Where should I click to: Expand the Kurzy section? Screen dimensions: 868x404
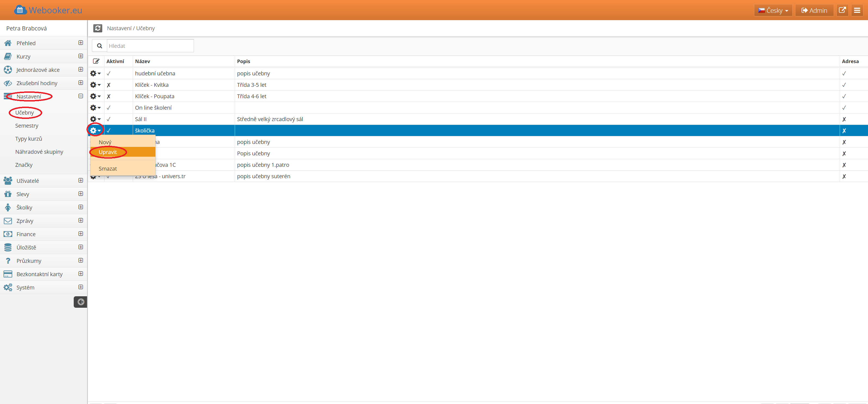[81, 56]
